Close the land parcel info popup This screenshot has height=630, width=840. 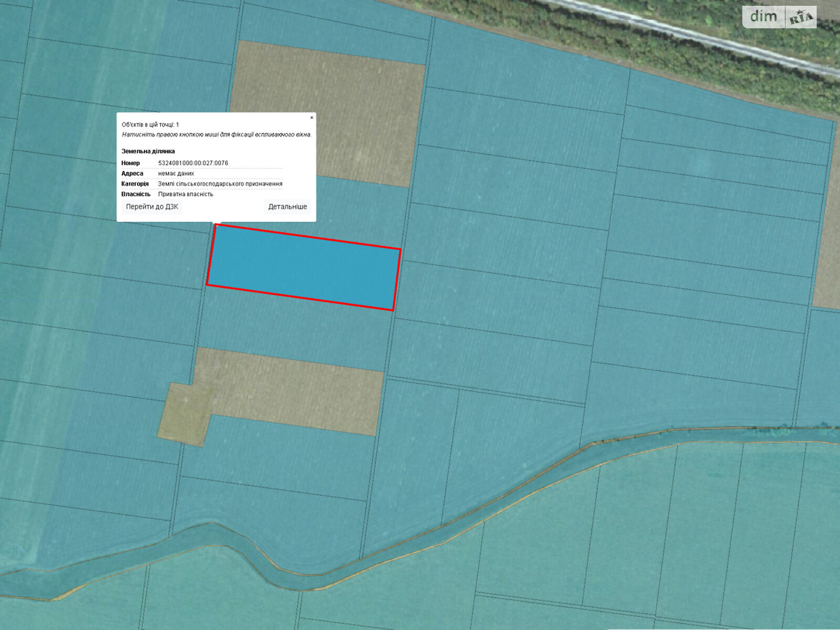click(311, 118)
